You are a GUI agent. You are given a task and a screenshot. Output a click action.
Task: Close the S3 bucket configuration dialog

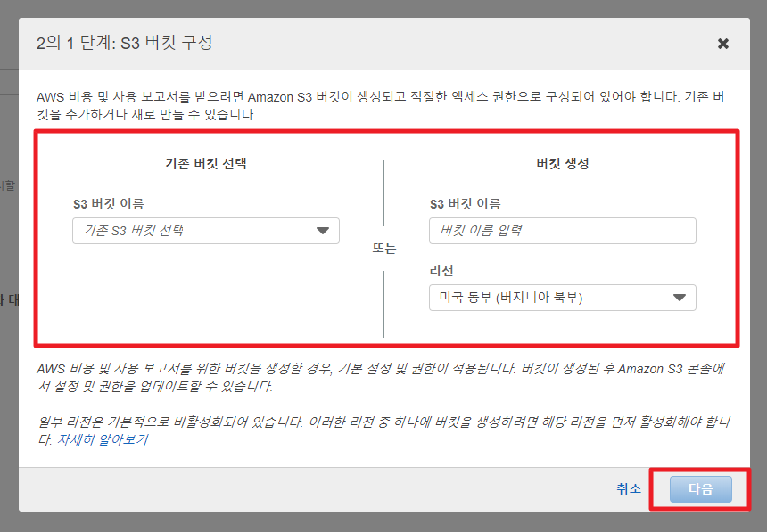[722, 44]
